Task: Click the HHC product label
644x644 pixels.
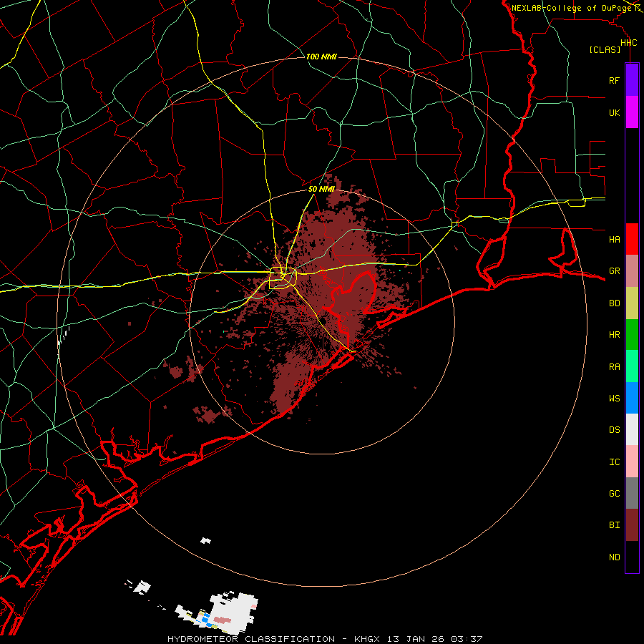Action: (x=628, y=43)
